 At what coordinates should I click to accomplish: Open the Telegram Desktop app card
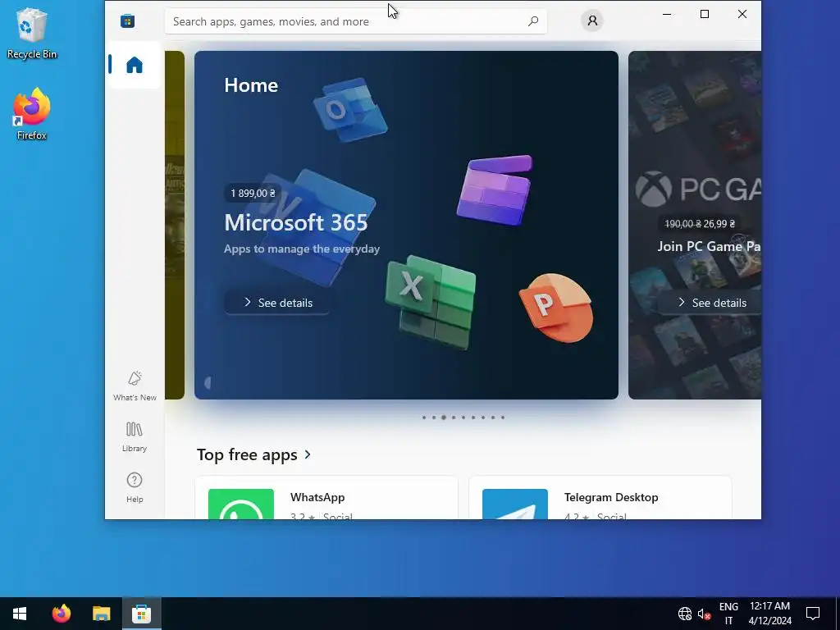click(600, 498)
